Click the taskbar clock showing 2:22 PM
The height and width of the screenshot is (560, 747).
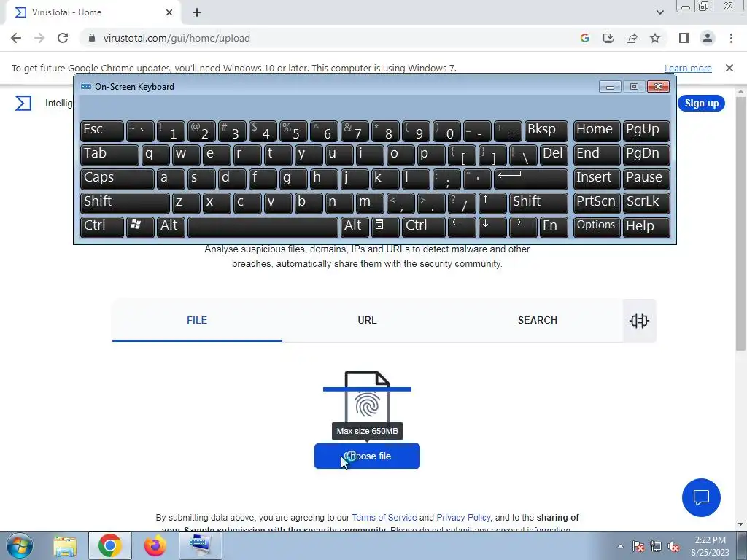(x=710, y=546)
